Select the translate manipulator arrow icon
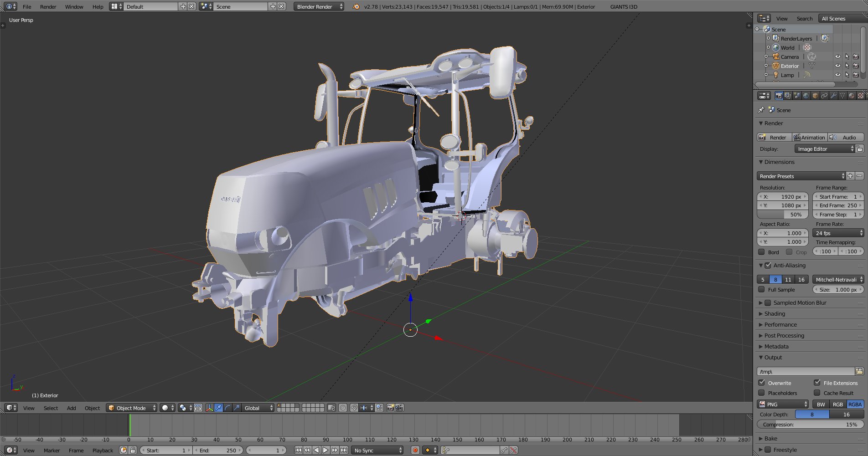 click(x=219, y=408)
